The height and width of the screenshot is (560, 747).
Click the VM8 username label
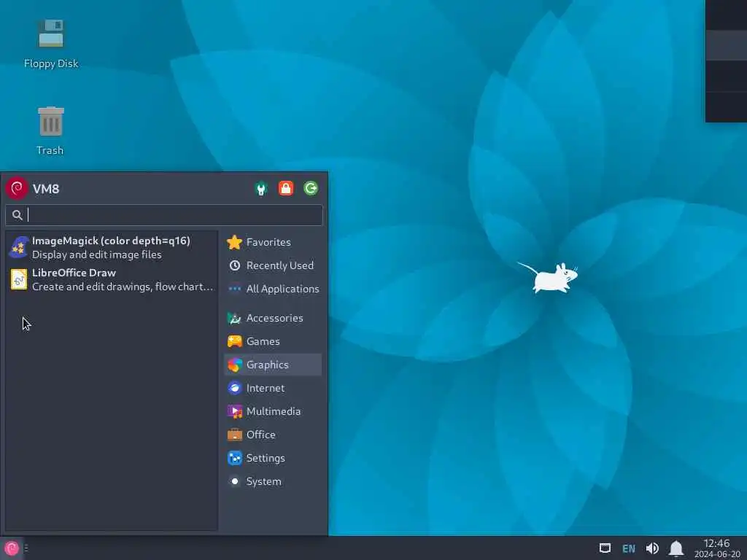point(46,189)
